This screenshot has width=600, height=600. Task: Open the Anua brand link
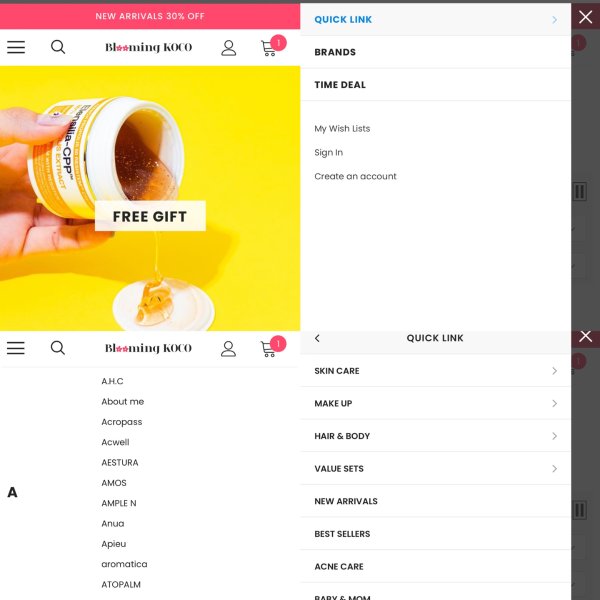click(x=112, y=523)
